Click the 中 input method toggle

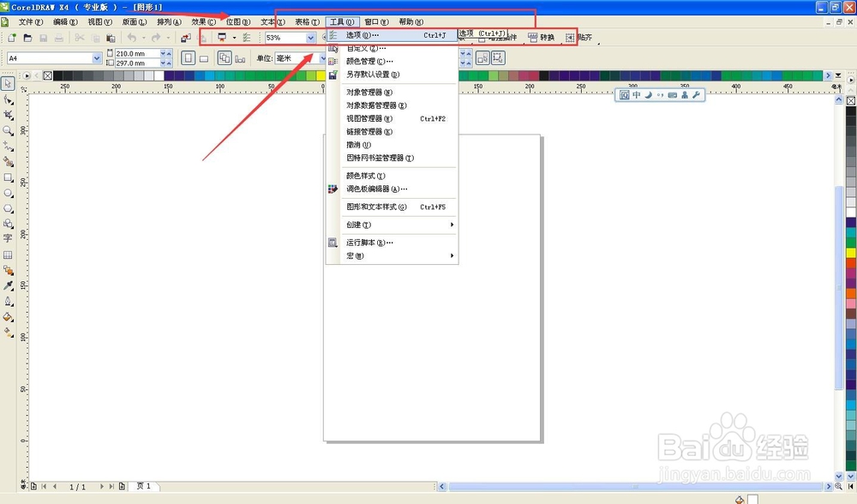pyautogui.click(x=636, y=95)
